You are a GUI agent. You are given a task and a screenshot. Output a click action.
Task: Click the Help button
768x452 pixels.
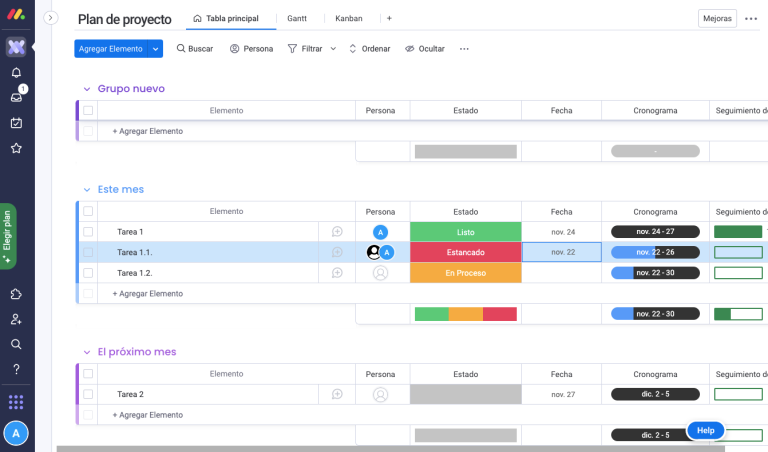pyautogui.click(x=705, y=430)
